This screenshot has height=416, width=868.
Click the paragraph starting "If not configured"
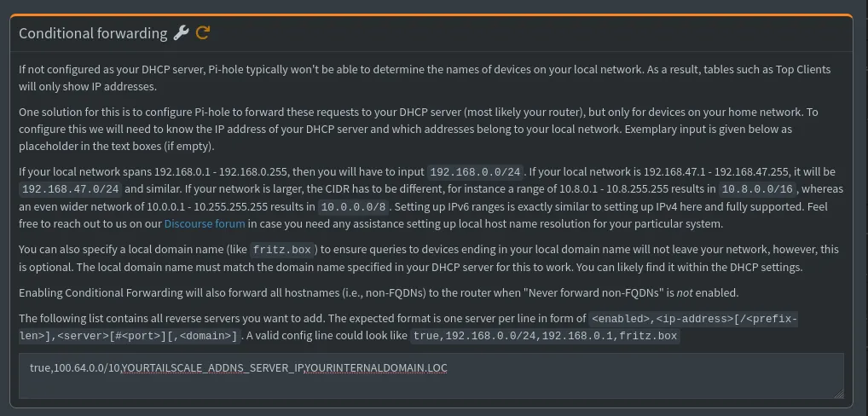[424, 78]
